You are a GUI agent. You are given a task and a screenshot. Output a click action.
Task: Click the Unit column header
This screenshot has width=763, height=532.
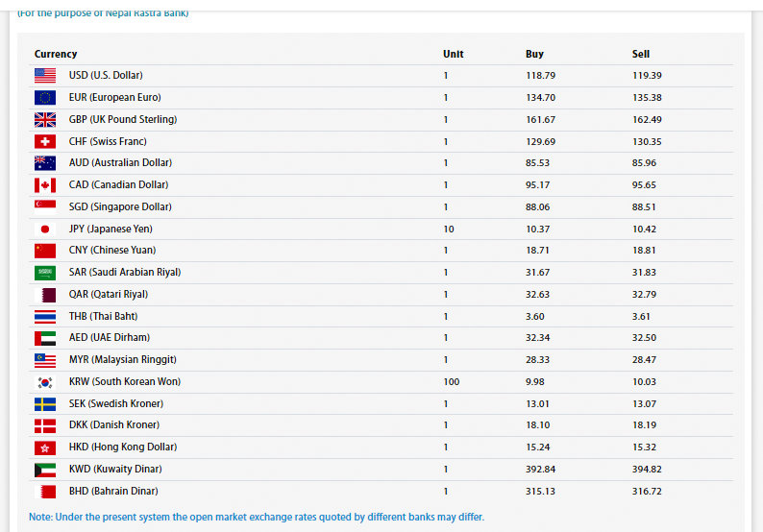tap(453, 54)
